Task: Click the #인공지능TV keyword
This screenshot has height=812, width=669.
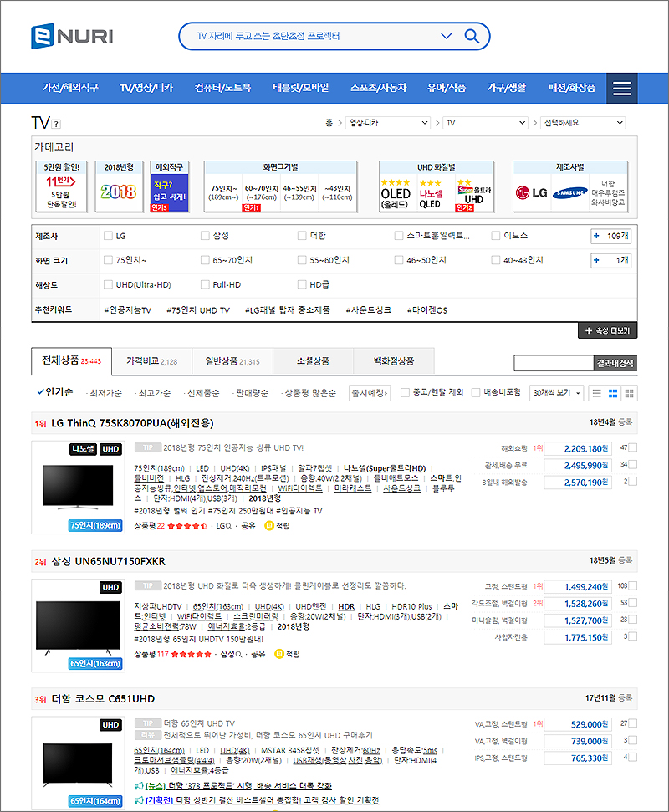Action: (x=127, y=310)
